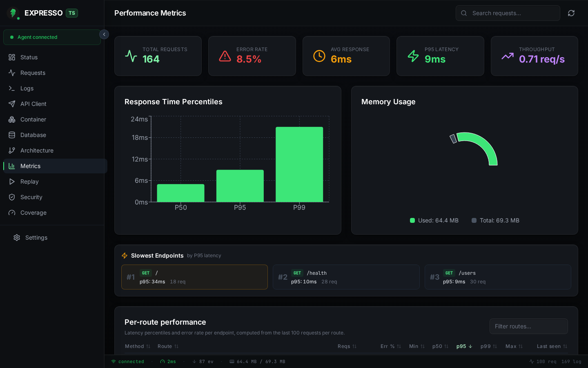588x368 pixels.
Task: Click the Logs terminal prompt icon
Action: click(12, 88)
